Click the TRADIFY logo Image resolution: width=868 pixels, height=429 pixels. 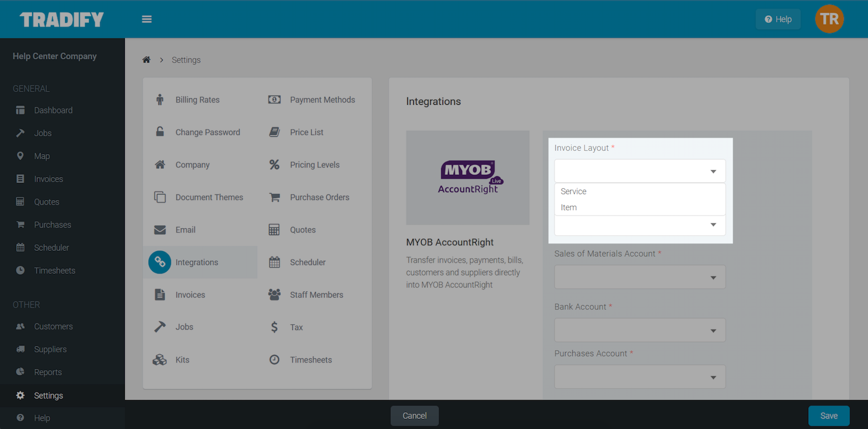coord(62,20)
